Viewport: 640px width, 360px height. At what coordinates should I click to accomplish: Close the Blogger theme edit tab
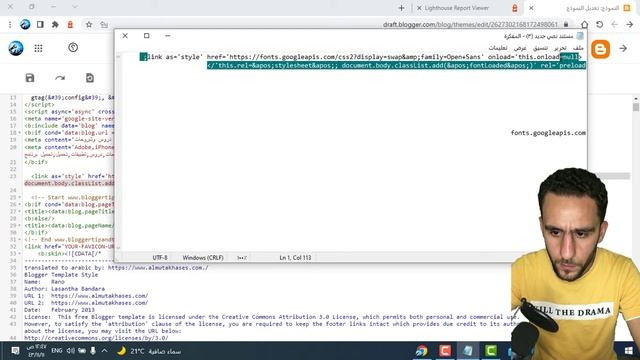pyautogui.click(x=531, y=8)
